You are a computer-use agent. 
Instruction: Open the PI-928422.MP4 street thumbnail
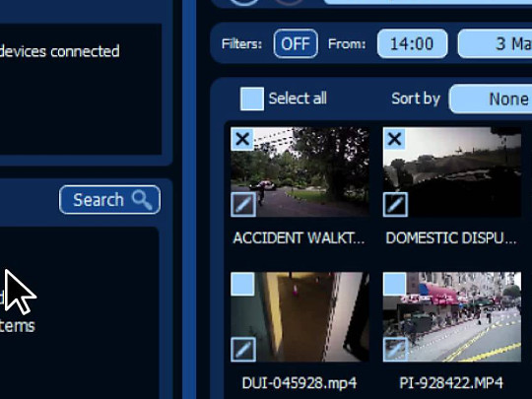tap(452, 317)
